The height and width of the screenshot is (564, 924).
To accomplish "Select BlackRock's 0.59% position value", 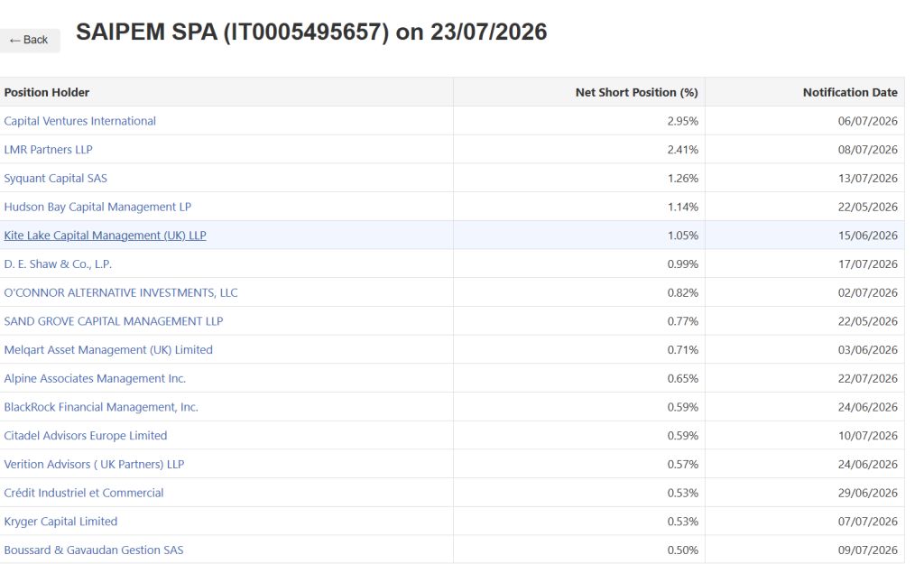I will [x=682, y=407].
